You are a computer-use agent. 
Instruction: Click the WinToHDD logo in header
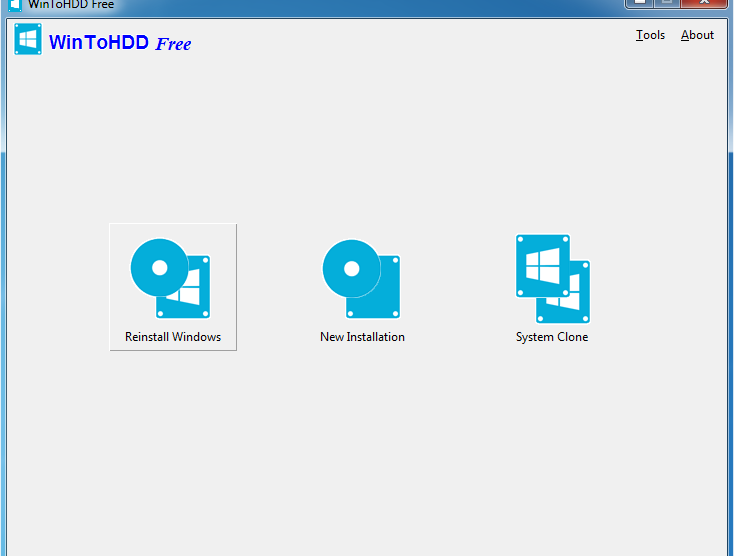[28, 41]
